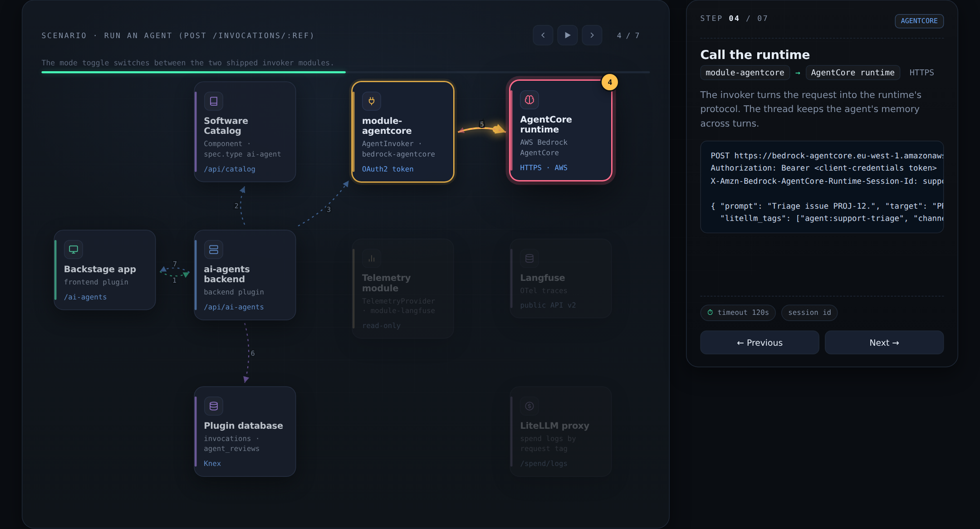Click the scenario progress bar
Image resolution: width=980 pixels, height=529 pixels.
345,72
